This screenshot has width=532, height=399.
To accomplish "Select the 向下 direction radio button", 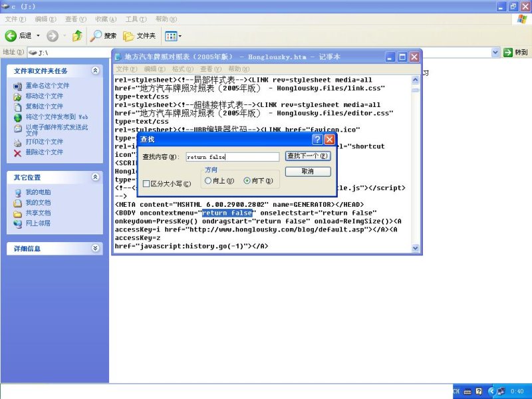I will coord(248,180).
